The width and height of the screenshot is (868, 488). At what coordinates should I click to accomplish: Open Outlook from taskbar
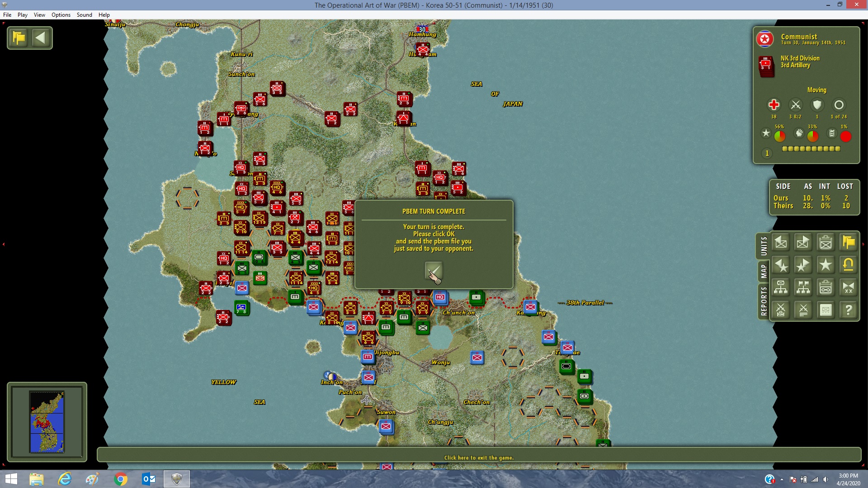[149, 479]
